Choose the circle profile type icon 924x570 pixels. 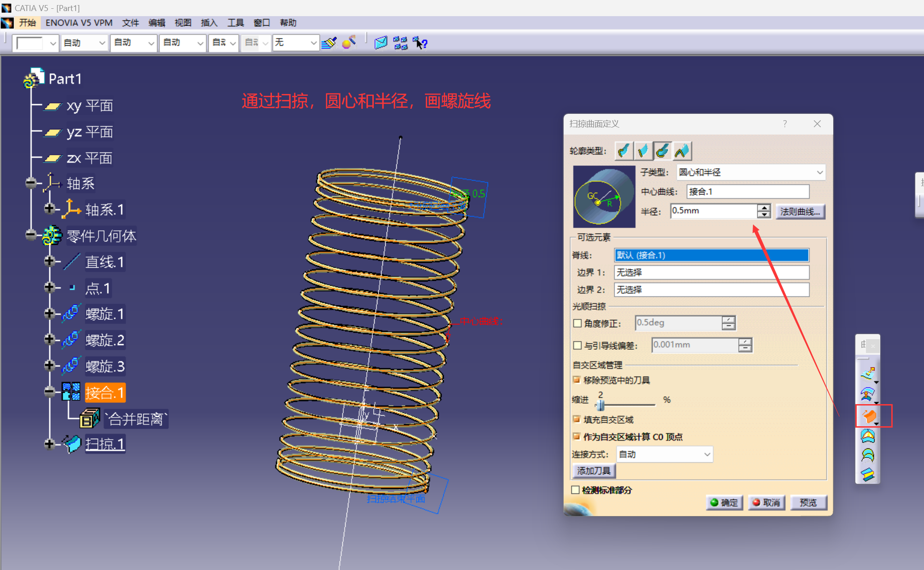(662, 151)
